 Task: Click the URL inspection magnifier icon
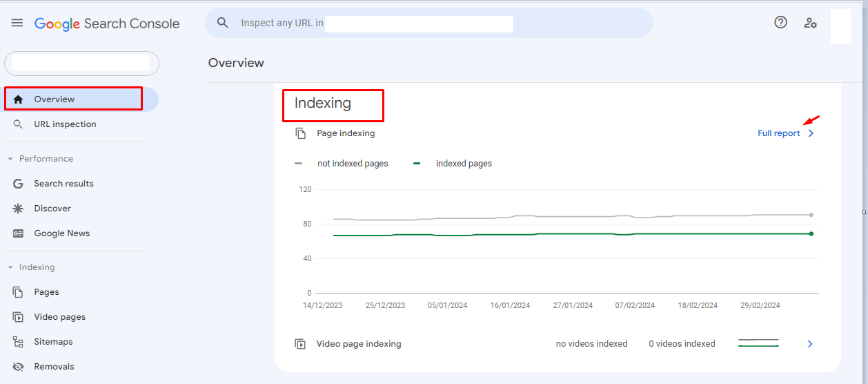19,124
